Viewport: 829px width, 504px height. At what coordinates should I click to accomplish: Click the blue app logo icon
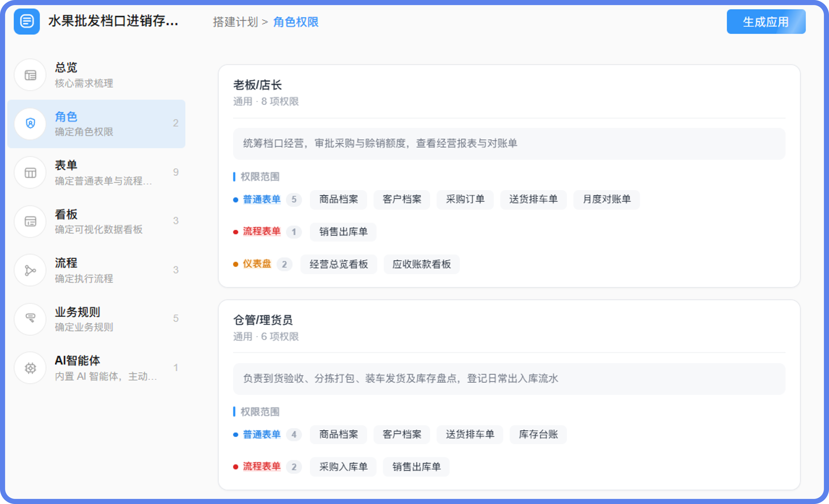(26, 22)
